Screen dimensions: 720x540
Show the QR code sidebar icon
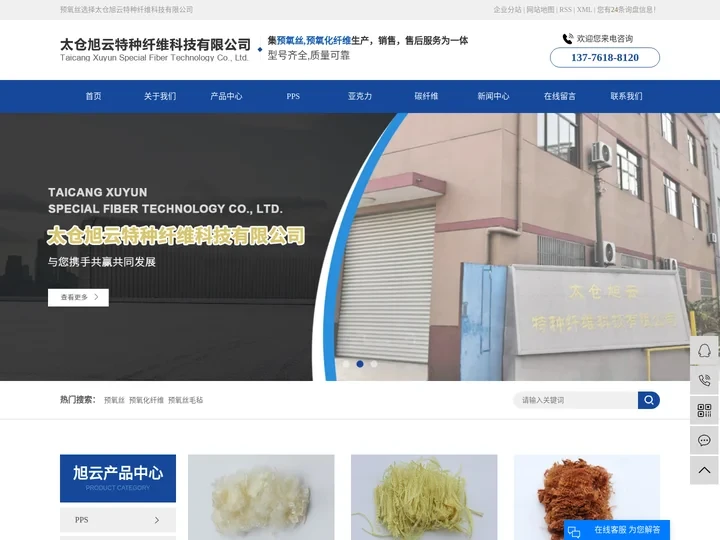click(704, 411)
